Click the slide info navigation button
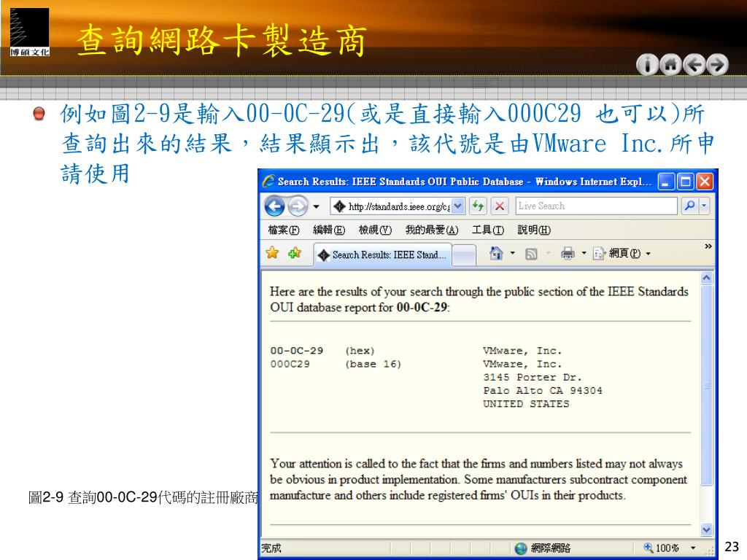 pos(647,64)
